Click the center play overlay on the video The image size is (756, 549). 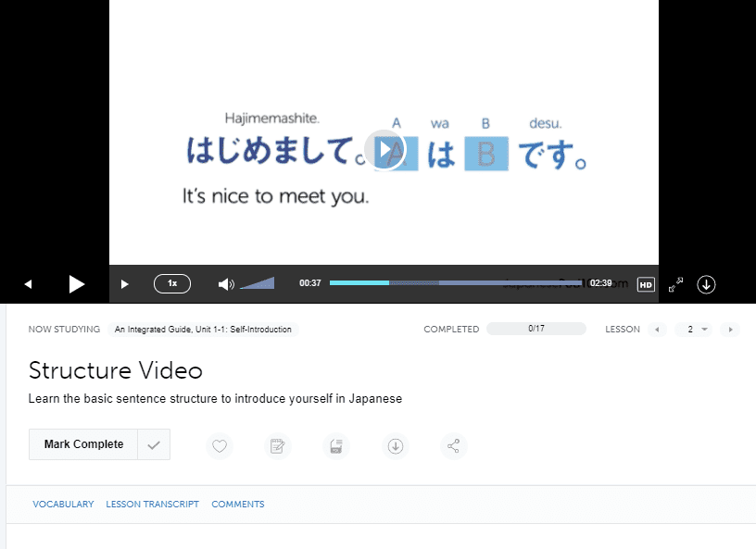coord(384,149)
